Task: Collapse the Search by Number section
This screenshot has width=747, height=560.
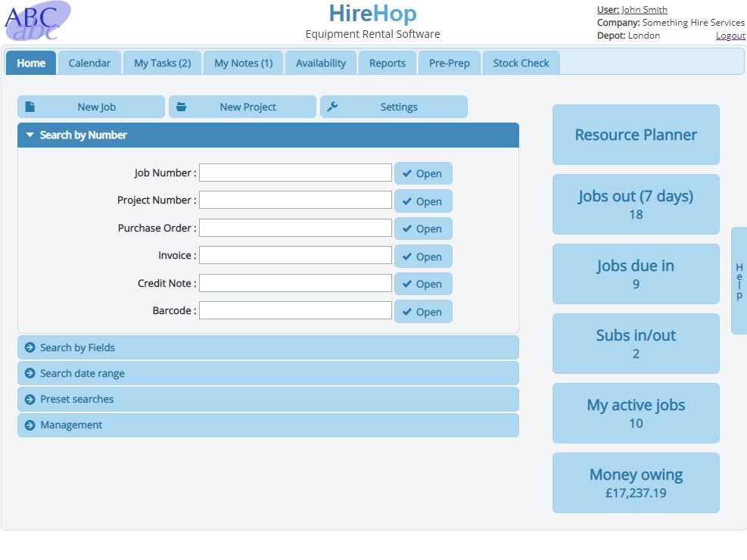Action: [268, 135]
